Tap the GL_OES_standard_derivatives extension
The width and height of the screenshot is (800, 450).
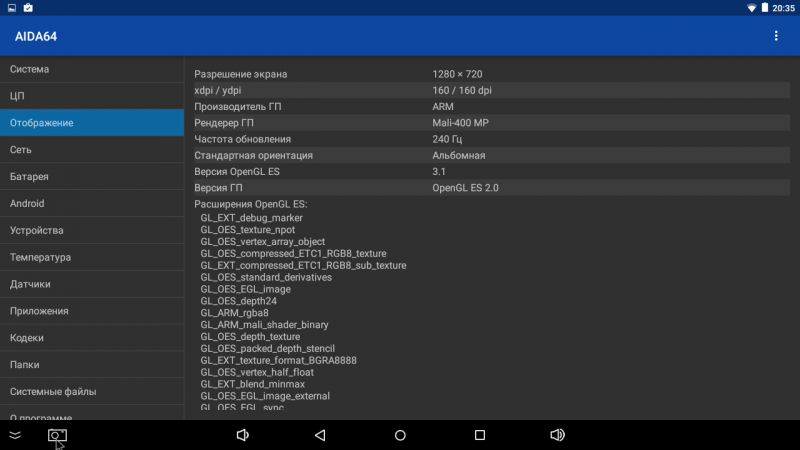(x=266, y=278)
